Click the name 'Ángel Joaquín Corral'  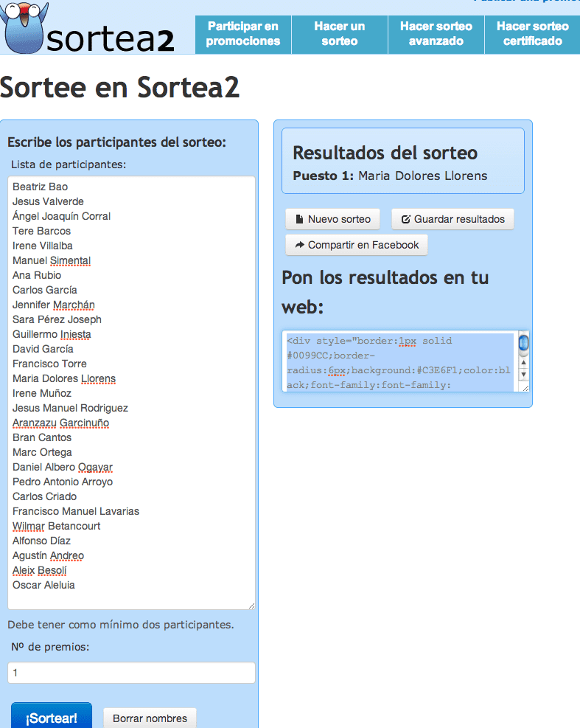pos(61,216)
